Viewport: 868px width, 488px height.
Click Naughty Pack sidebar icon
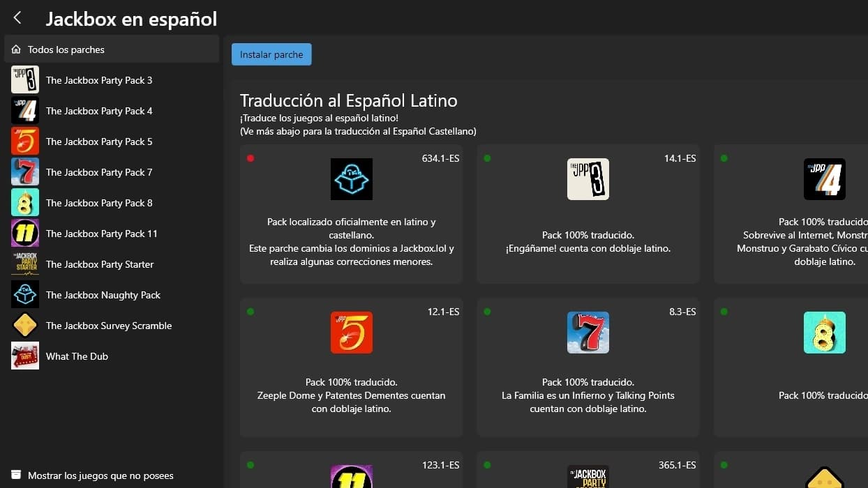[x=25, y=294]
